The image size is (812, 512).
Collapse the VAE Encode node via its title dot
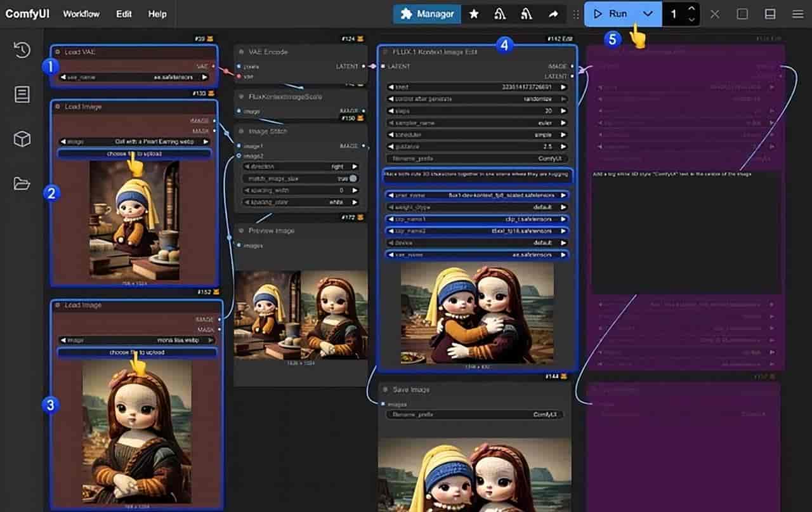242,53
